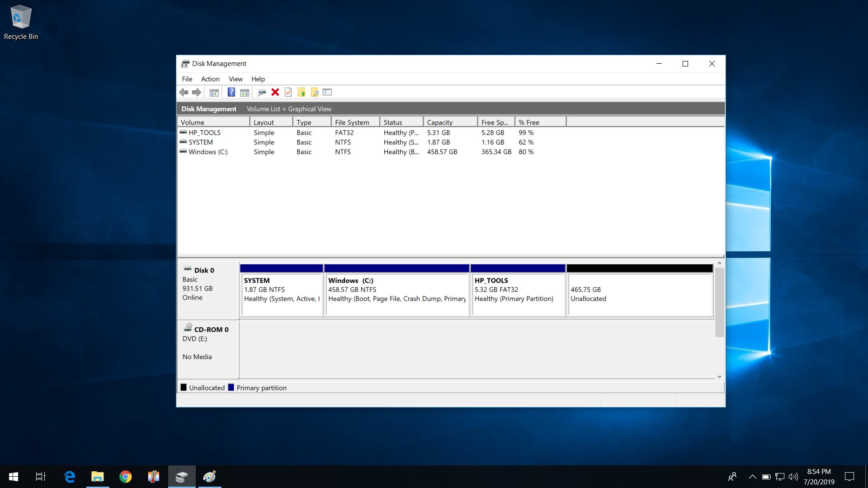Open the View menu
868x488 pixels.
click(236, 79)
